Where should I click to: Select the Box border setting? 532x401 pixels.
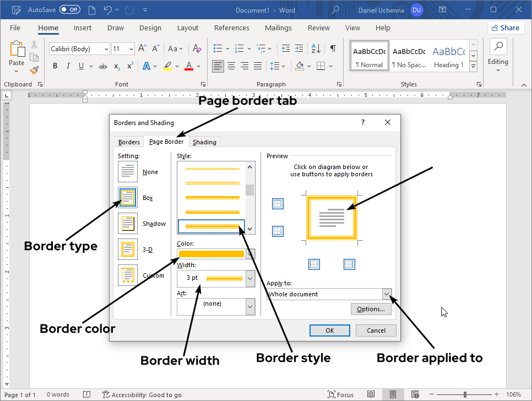coord(127,197)
